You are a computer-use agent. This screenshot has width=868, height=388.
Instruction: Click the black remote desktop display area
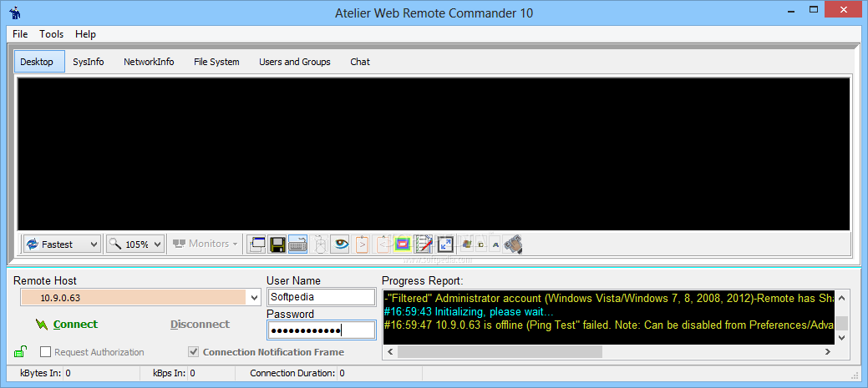[x=434, y=154]
